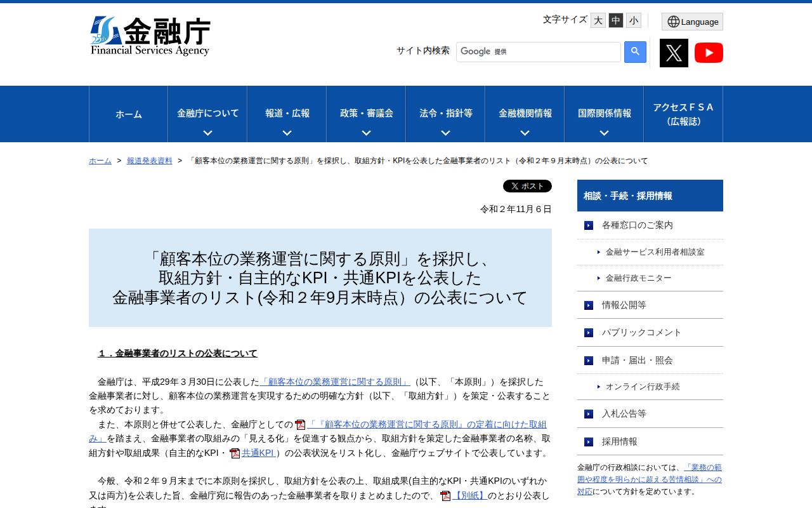Switch text size to 大
The height and width of the screenshot is (508, 812).
click(597, 20)
